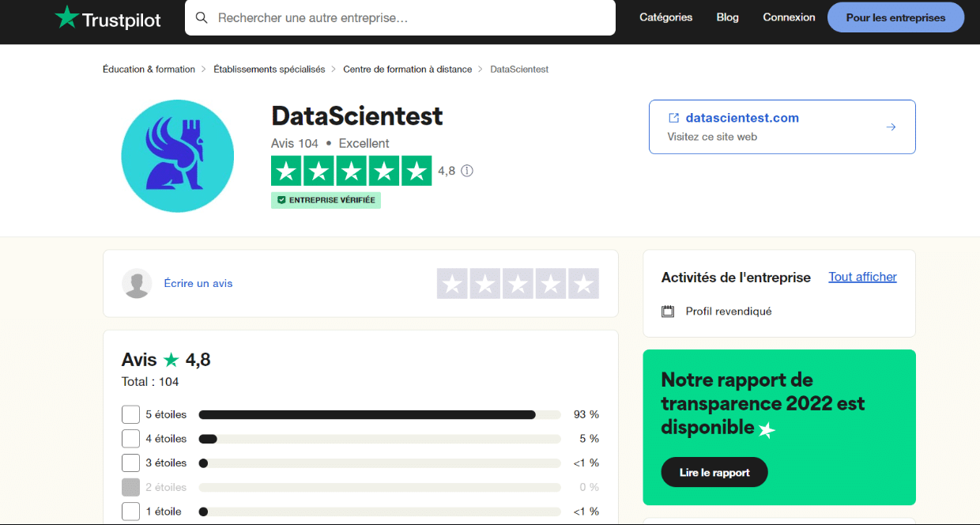Click the user avatar icon beside Écrire un avis
This screenshot has height=525, width=980.
coord(137,283)
